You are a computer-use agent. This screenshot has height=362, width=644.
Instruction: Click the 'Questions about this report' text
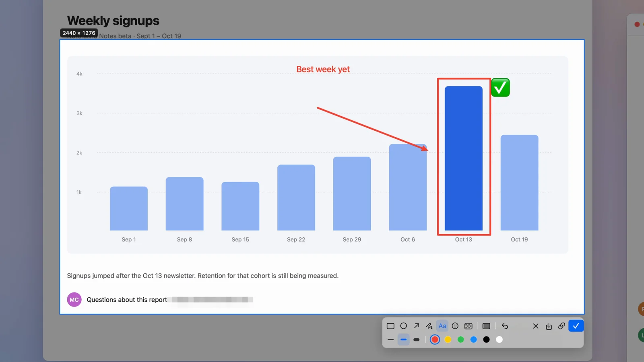(x=127, y=300)
